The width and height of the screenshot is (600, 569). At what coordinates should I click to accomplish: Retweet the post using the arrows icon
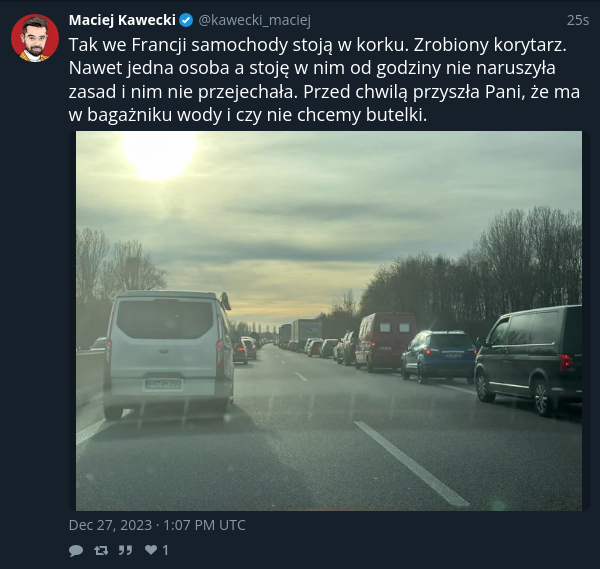coord(101,551)
